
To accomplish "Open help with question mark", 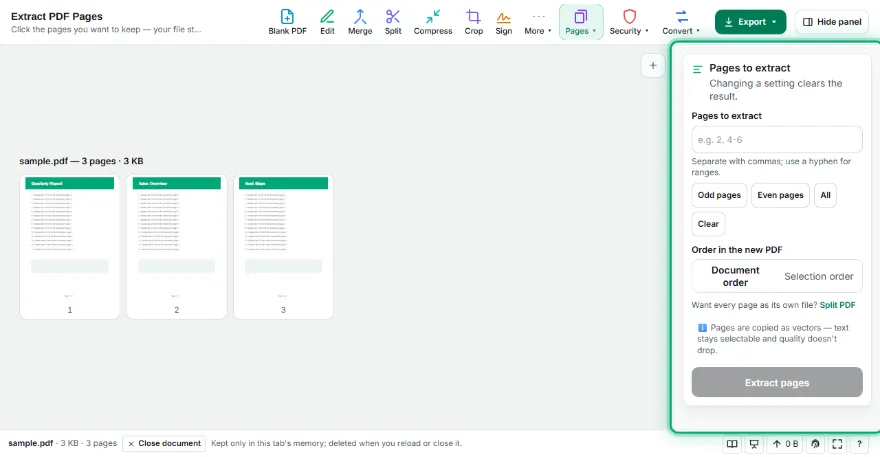I will pos(859,444).
